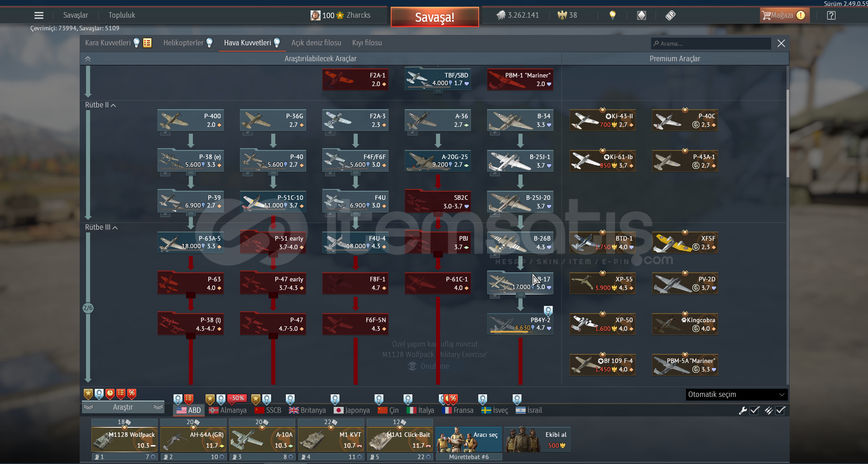
Task: Click the Silver Lions currency icon
Action: click(x=501, y=15)
